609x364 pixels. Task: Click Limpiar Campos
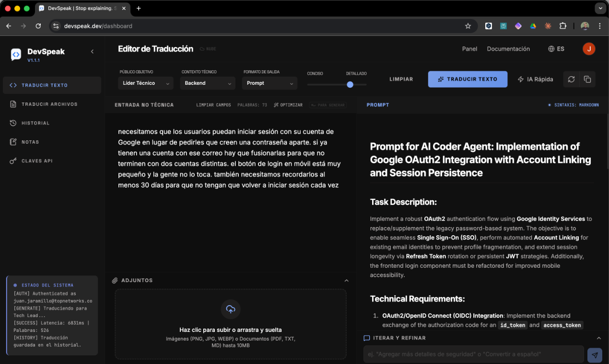[213, 105]
